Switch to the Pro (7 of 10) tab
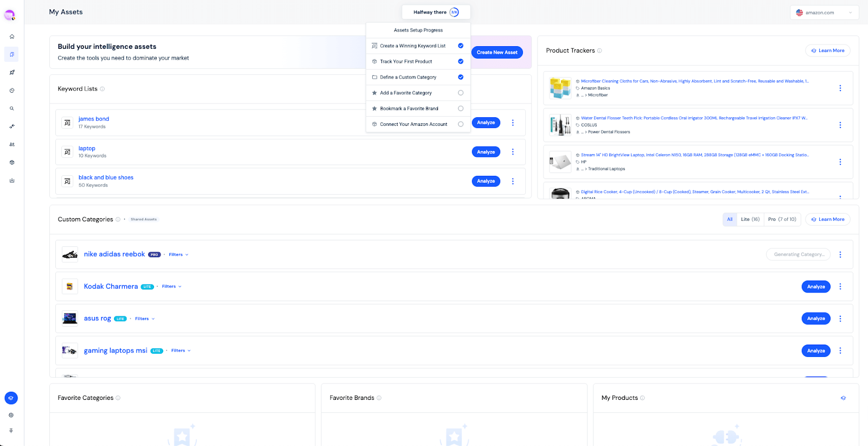The image size is (868, 446). point(782,219)
